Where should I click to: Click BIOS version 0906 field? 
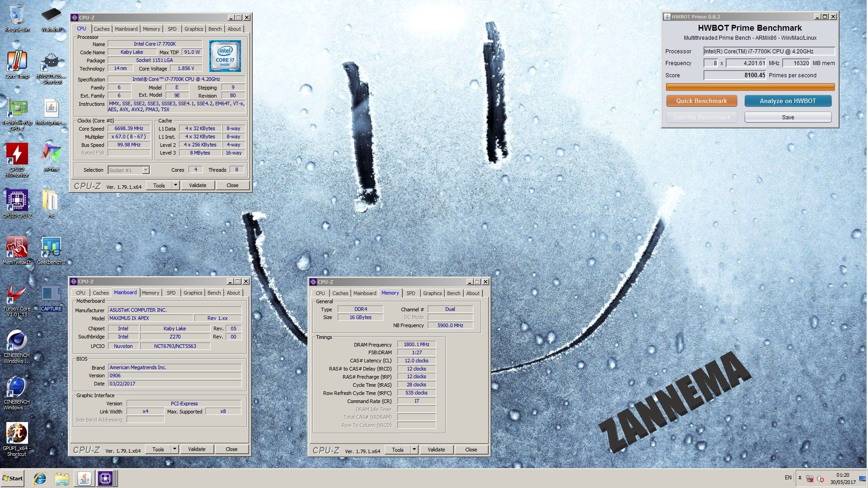(x=175, y=375)
